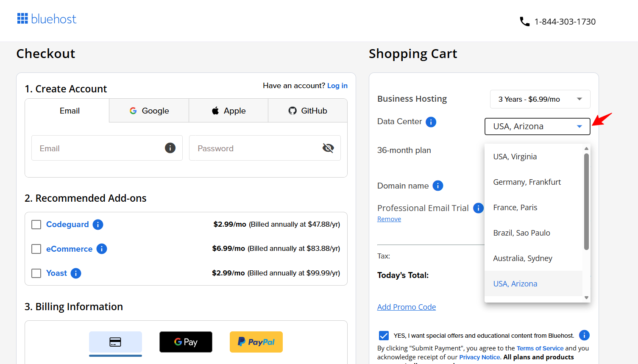Click the phone icon beside 1-844-303-1730
The height and width of the screenshot is (364, 638).
(525, 22)
